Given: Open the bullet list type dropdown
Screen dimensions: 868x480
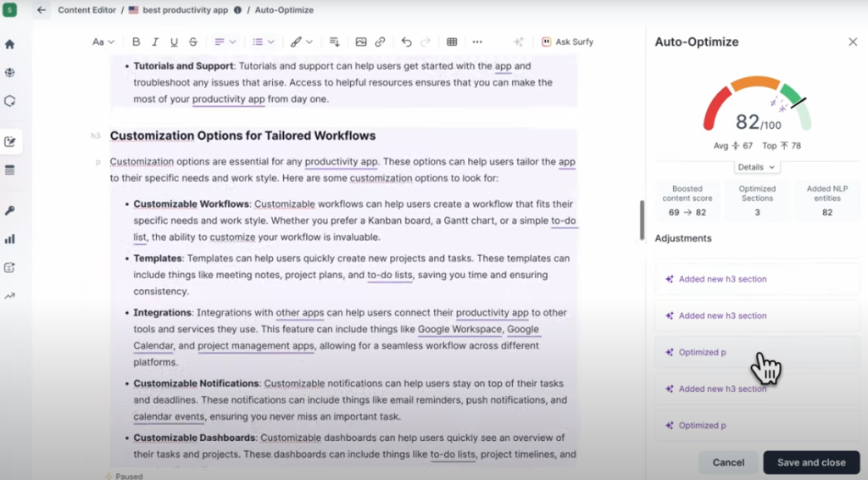Looking at the screenshot, I should (263, 42).
